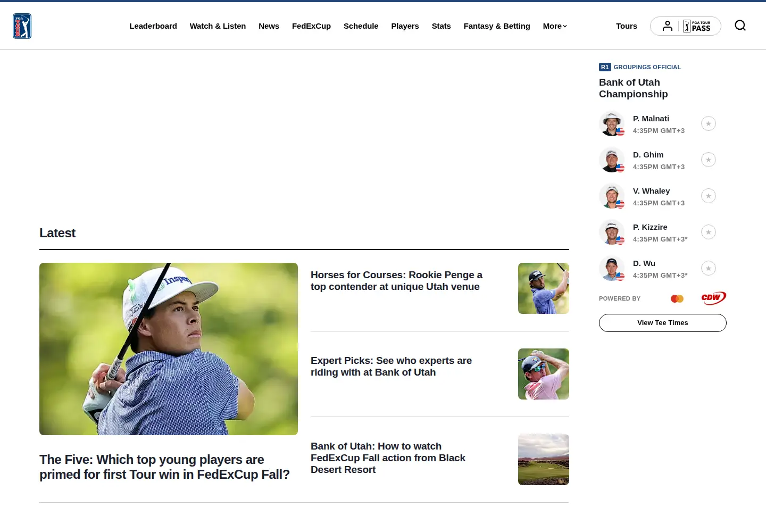Read Horses for Courses article

[396, 281]
